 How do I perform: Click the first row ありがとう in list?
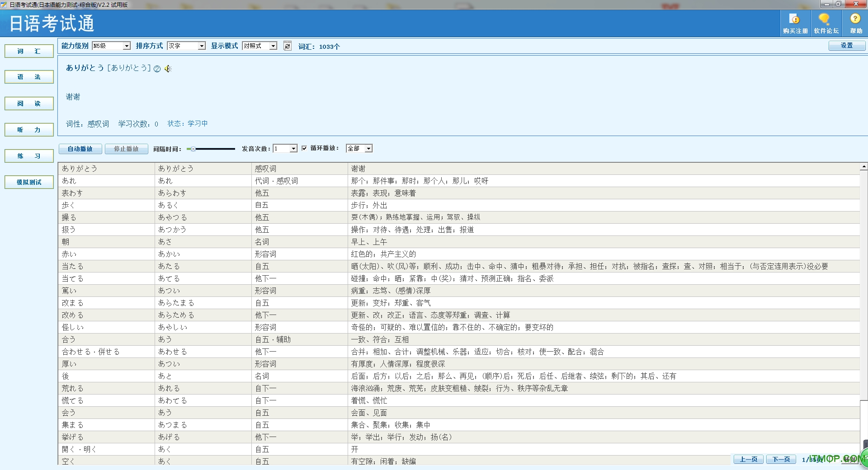[x=459, y=169]
